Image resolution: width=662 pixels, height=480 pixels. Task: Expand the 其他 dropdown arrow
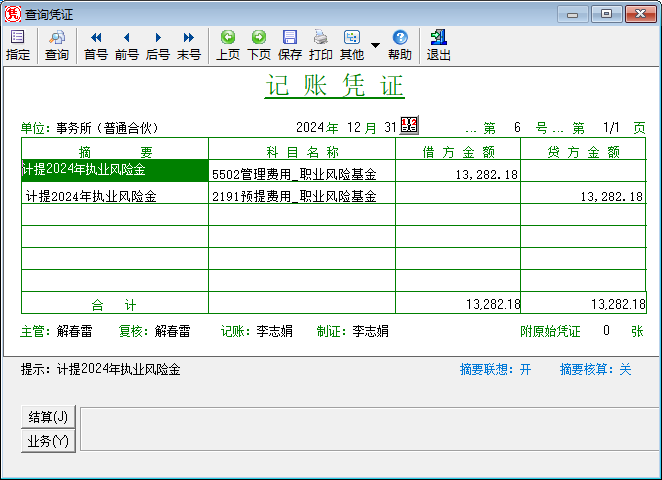[375, 45]
